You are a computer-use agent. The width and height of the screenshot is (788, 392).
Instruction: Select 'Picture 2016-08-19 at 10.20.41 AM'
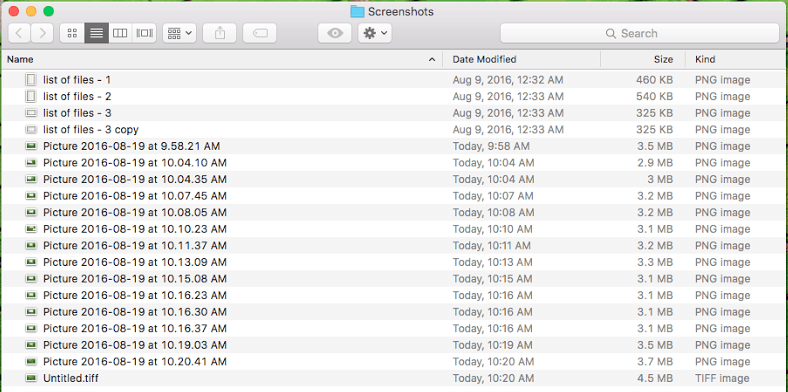click(135, 362)
